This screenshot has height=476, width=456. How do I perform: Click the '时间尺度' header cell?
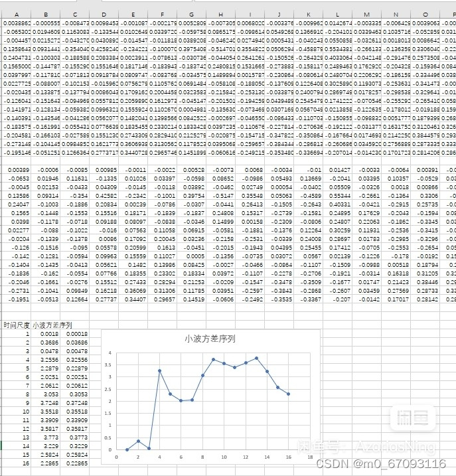pos(17,325)
